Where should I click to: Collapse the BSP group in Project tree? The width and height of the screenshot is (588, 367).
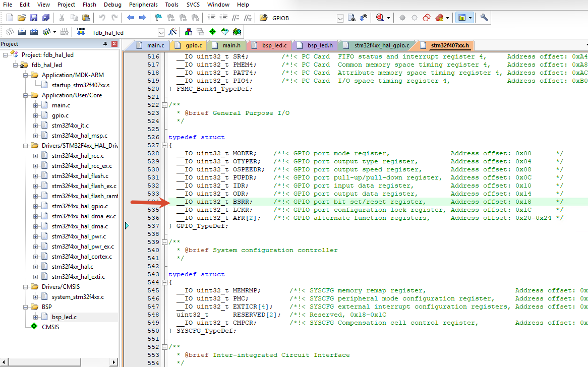coord(26,307)
